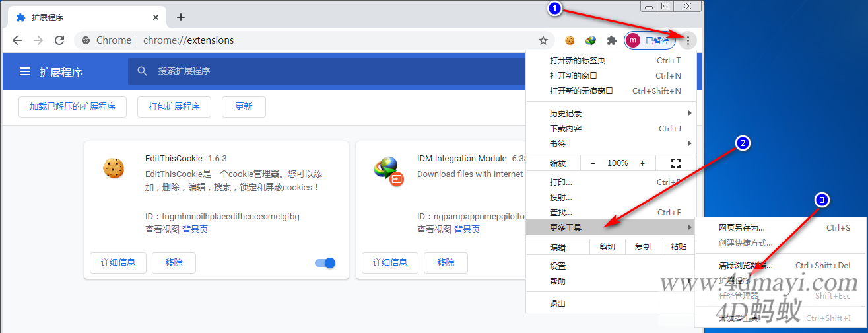The width and height of the screenshot is (868, 333).
Task: Choose 打印... in the Chrome menu
Action: coord(611,182)
